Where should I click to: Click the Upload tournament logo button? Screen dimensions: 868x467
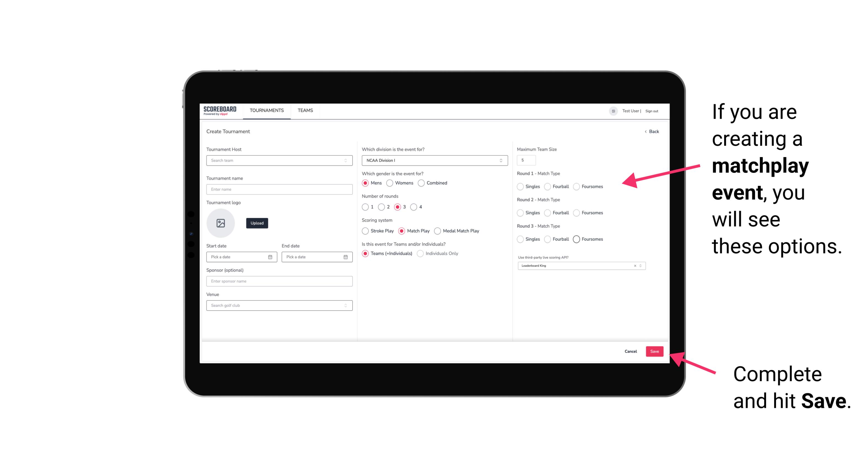pos(257,223)
